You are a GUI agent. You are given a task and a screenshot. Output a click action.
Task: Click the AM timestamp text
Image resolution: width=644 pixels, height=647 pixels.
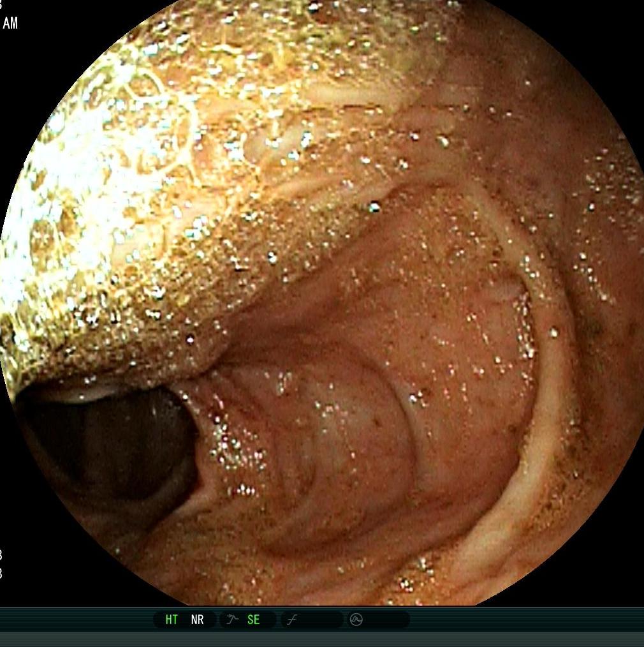pyautogui.click(x=10, y=23)
